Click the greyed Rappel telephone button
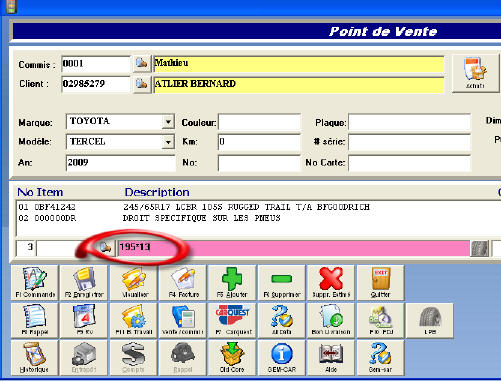 [x=183, y=358]
